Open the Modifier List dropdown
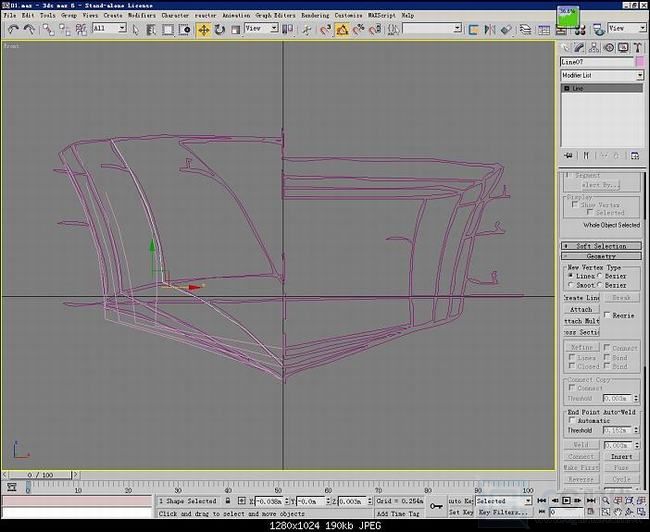This screenshot has height=532, width=650. pyautogui.click(x=602, y=75)
